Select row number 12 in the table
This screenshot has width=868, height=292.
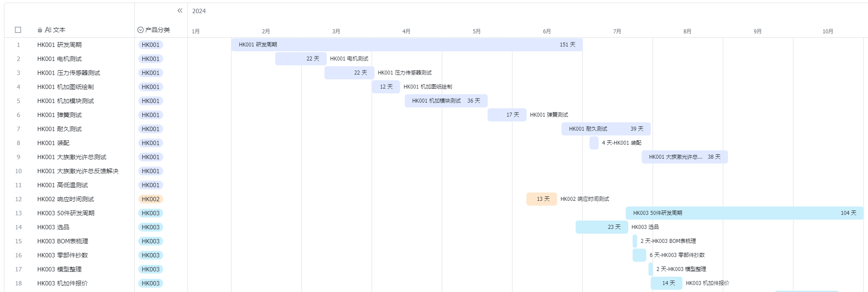(18, 199)
